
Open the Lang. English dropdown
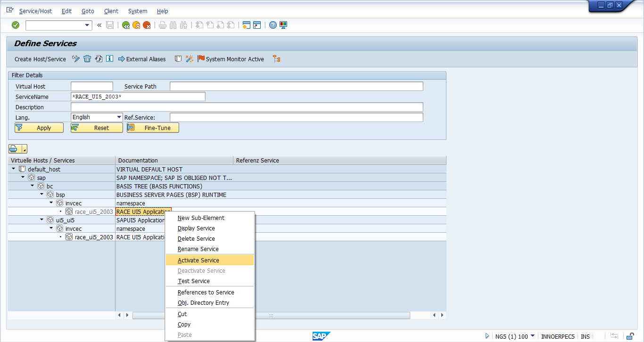[x=119, y=117]
